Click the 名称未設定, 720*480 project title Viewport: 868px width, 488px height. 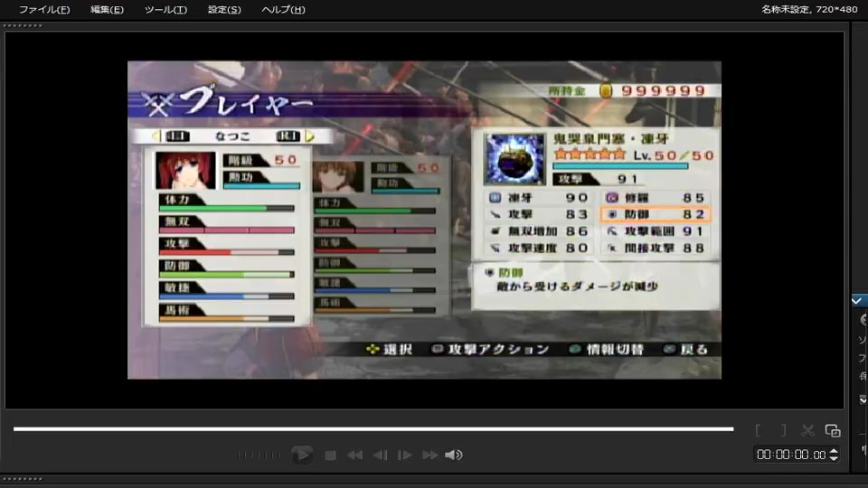click(808, 9)
